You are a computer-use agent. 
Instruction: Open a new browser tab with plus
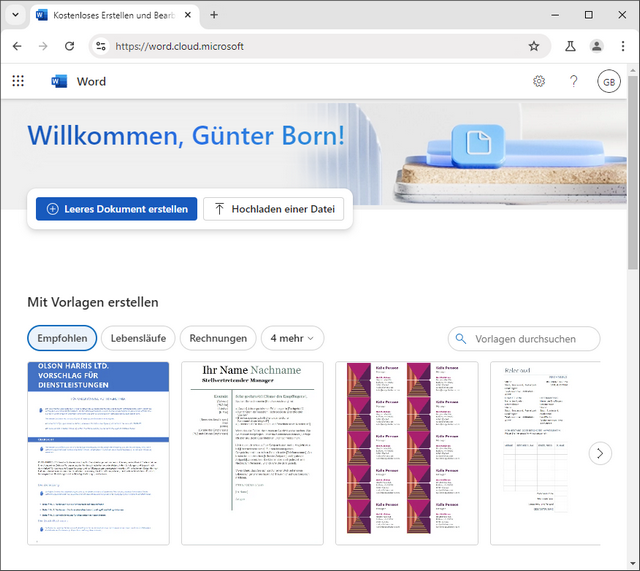point(214,15)
